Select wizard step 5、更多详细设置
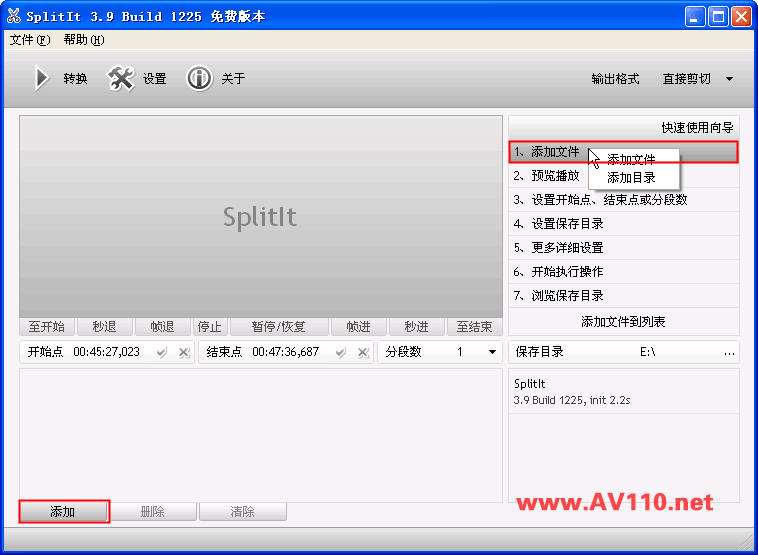 [x=624, y=248]
